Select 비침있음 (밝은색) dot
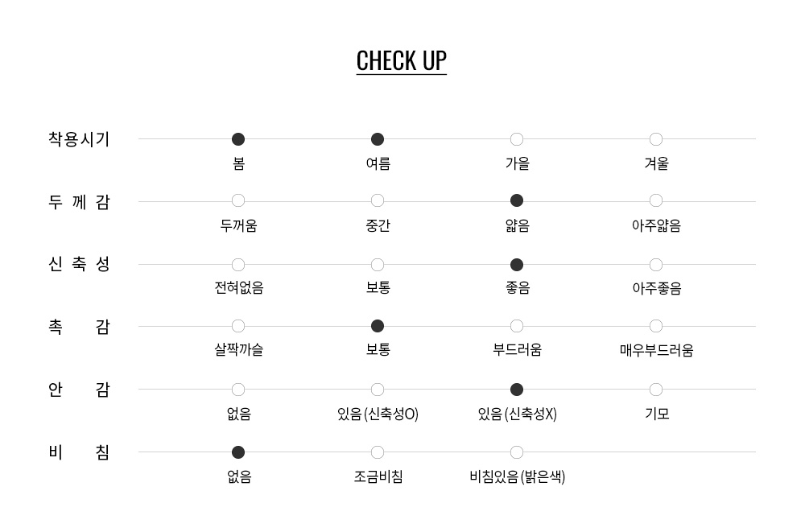Screen dimensions: 805x532 pos(517,452)
